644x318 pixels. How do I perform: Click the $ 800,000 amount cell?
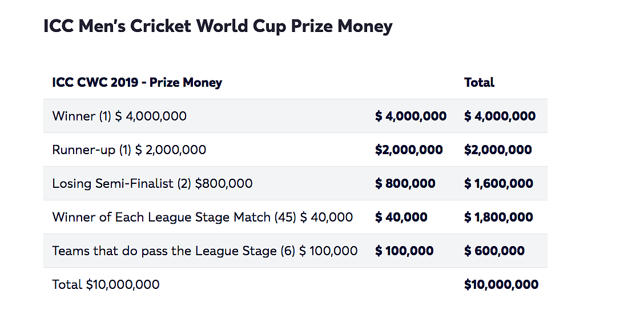tap(405, 184)
